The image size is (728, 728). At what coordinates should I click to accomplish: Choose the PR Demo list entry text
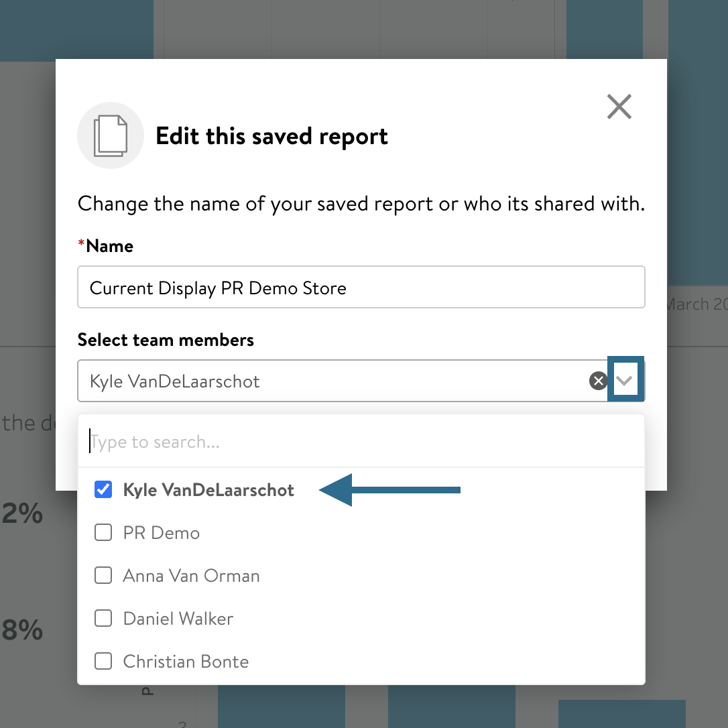pos(162,533)
